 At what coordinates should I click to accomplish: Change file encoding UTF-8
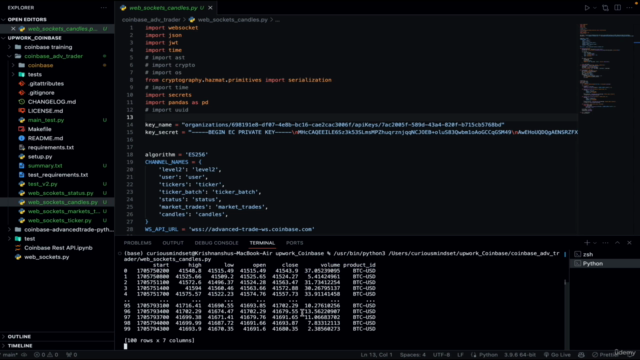(441, 355)
